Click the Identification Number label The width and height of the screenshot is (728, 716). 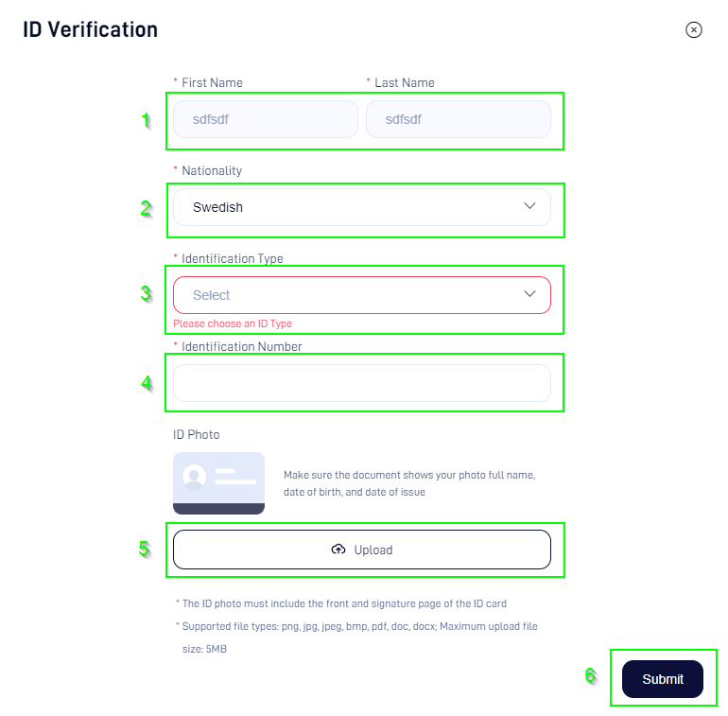241,347
